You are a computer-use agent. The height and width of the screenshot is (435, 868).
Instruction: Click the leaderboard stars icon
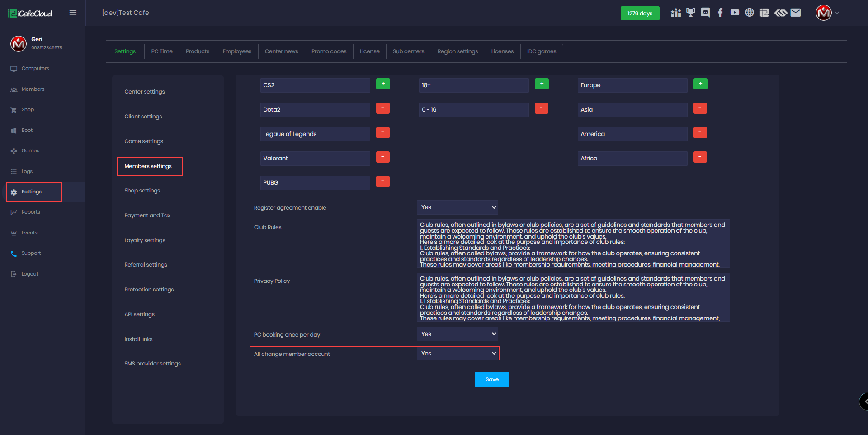coord(676,13)
